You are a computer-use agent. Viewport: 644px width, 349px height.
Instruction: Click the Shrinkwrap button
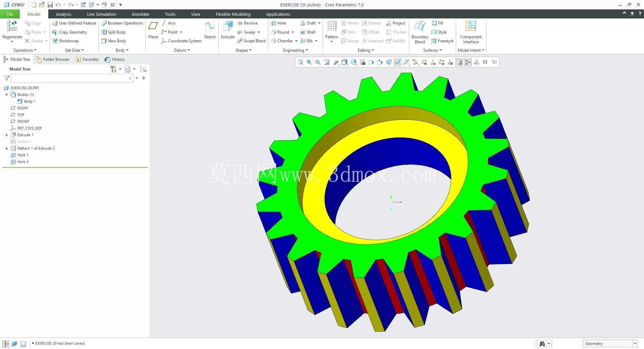pyautogui.click(x=65, y=41)
